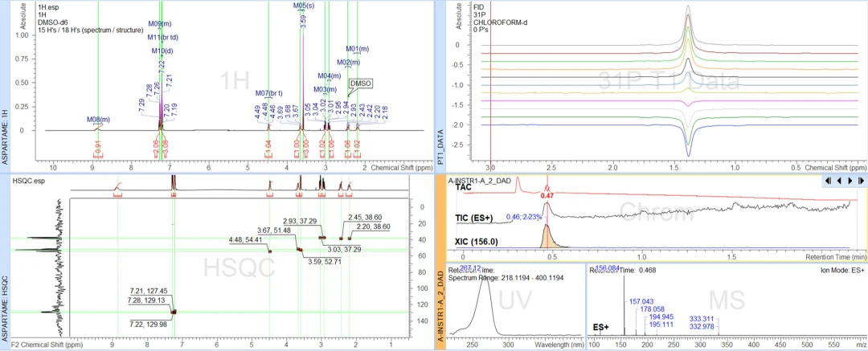Select multiplet label M10(d)
This screenshot has height=351, width=868.
coord(162,51)
